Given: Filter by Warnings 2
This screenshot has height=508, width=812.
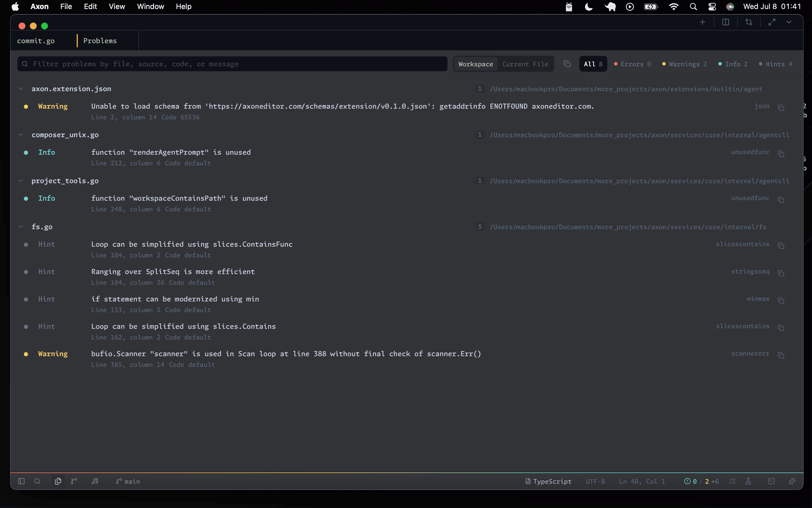Looking at the screenshot, I should click(x=685, y=64).
